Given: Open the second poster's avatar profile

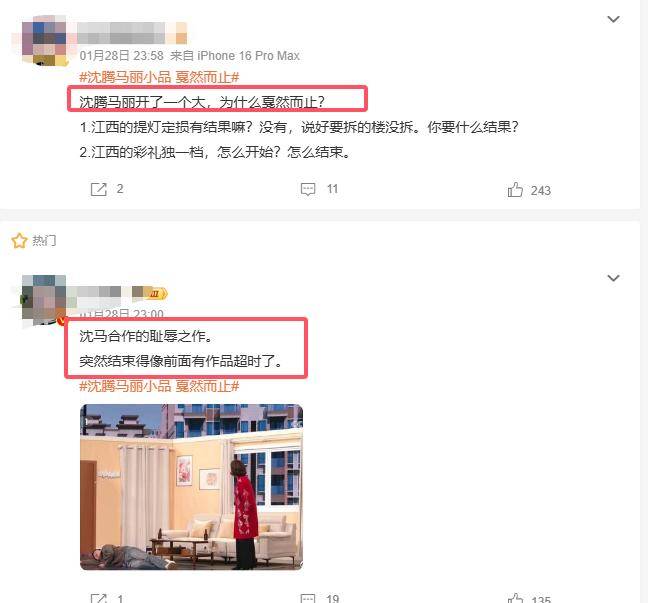Looking at the screenshot, I should (x=44, y=300).
